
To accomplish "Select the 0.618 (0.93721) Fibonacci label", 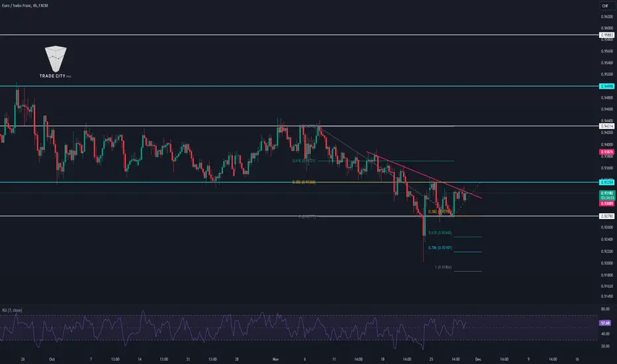I will point(304,161).
